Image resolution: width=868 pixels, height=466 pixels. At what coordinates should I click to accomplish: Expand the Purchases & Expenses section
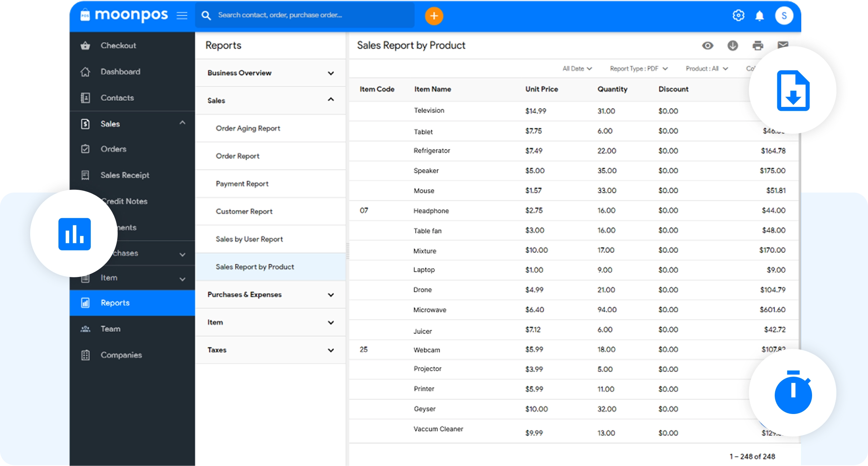pos(330,295)
